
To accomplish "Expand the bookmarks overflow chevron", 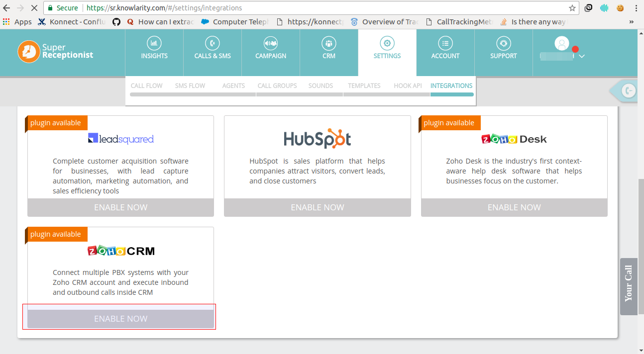I will (x=632, y=22).
